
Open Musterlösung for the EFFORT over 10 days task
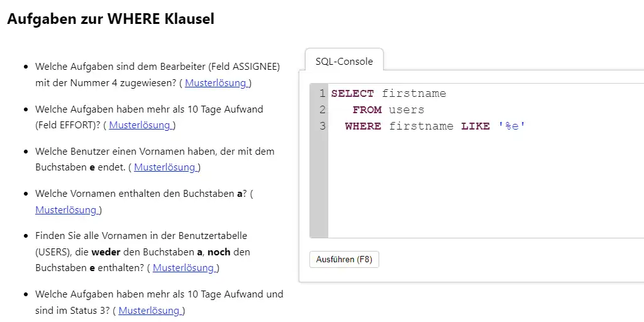tap(141, 125)
